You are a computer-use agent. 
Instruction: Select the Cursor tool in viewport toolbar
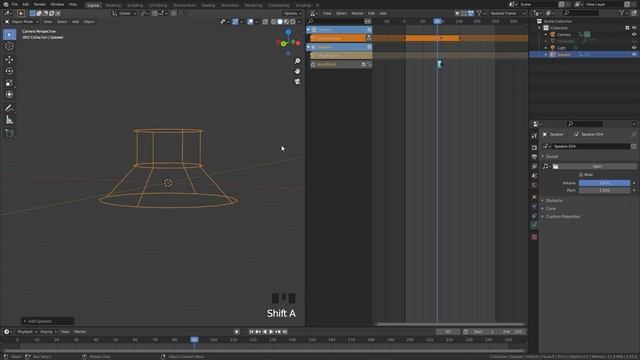coord(9,46)
